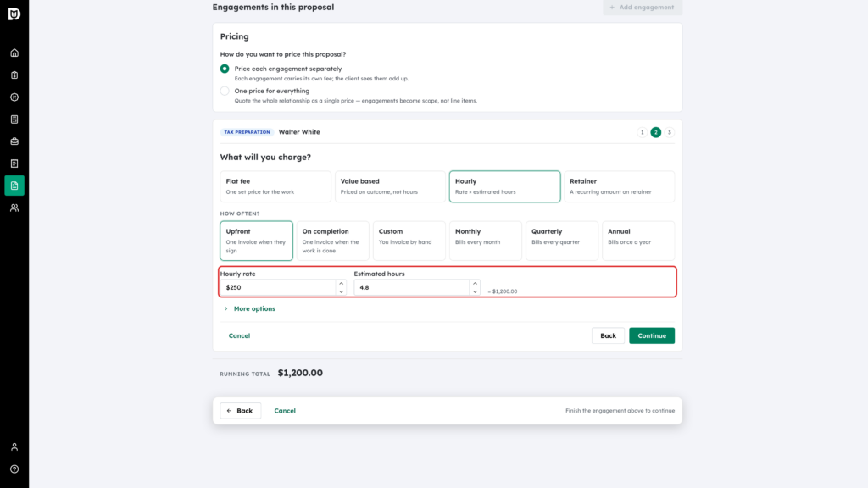868x488 pixels.
Task: Click the clipboard icon in sidebar
Action: point(14,75)
